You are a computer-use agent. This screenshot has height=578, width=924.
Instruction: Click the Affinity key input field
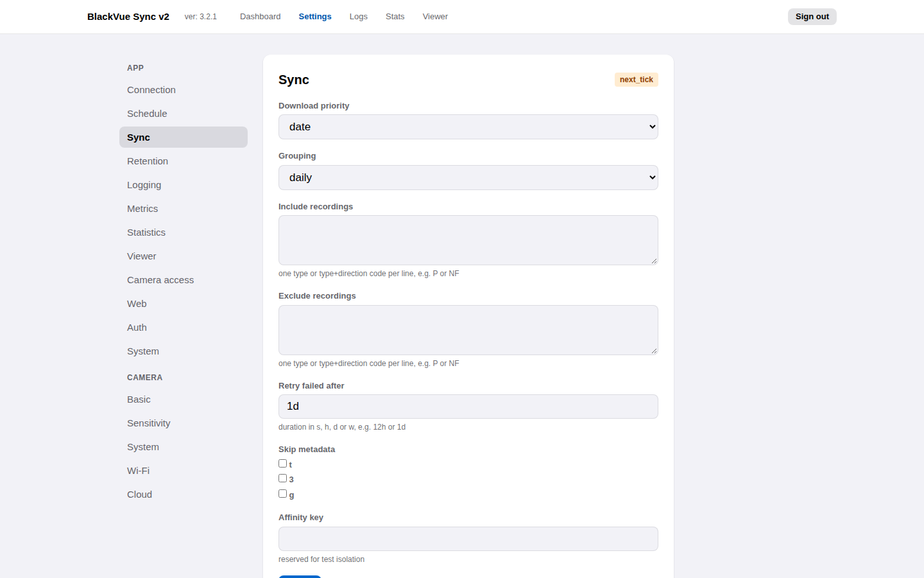click(x=468, y=539)
